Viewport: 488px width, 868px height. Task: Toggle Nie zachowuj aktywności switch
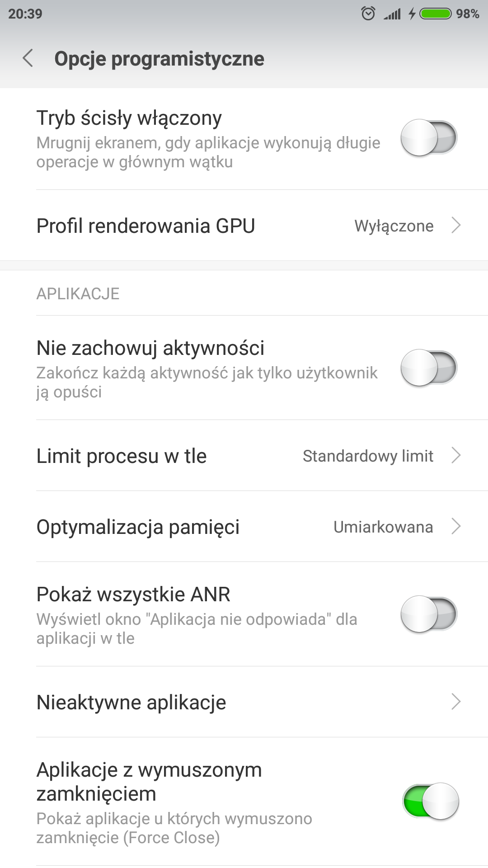pyautogui.click(x=429, y=368)
